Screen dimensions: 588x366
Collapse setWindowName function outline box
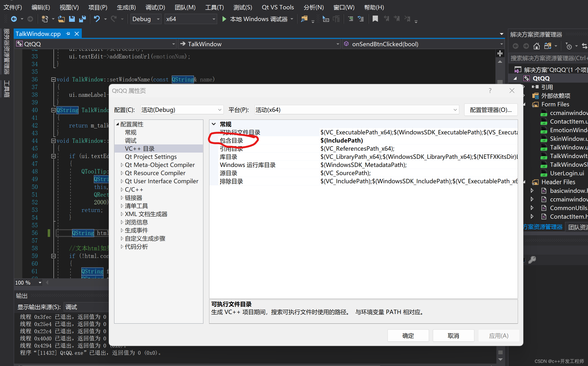coord(53,79)
